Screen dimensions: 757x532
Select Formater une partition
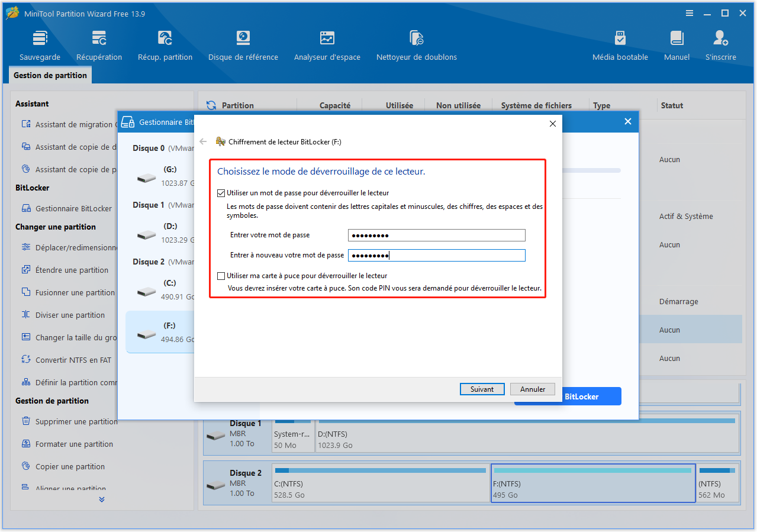[67, 444]
